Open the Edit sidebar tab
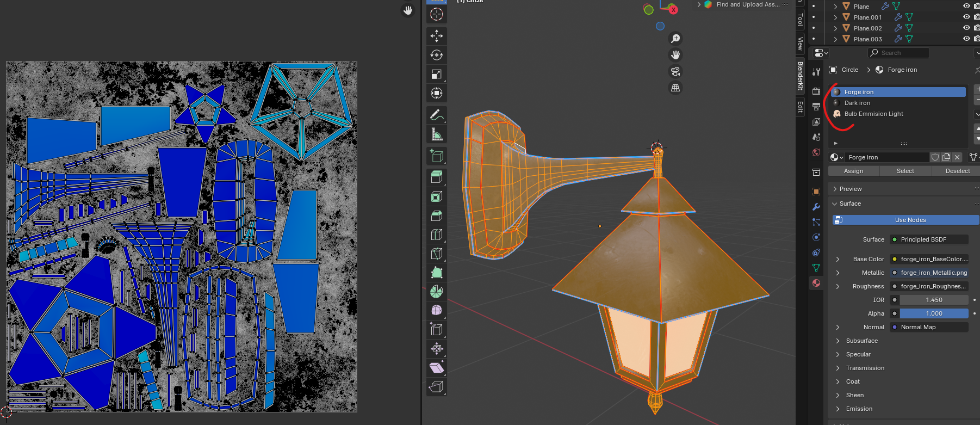 click(800, 106)
